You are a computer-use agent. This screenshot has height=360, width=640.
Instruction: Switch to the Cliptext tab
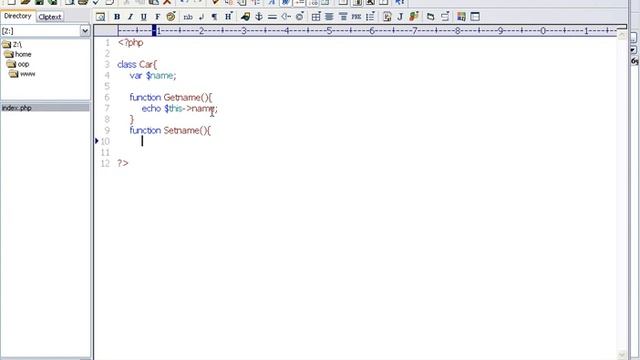(x=50, y=17)
